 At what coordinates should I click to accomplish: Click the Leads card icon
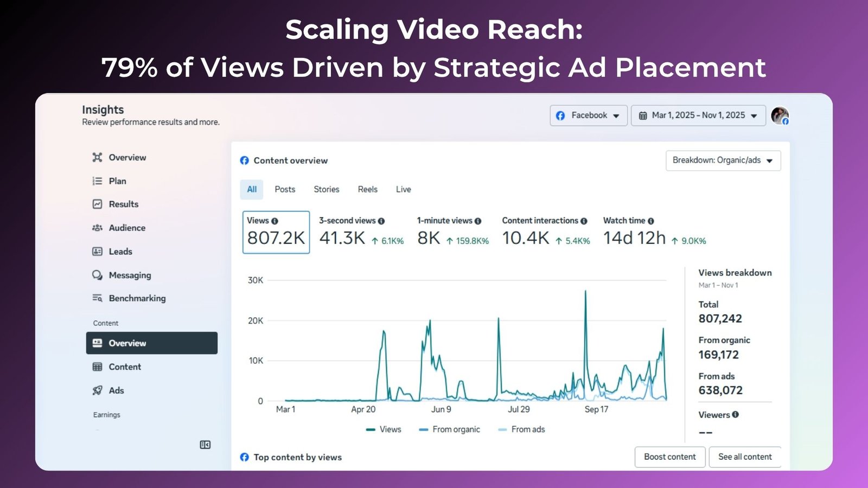pos(97,252)
